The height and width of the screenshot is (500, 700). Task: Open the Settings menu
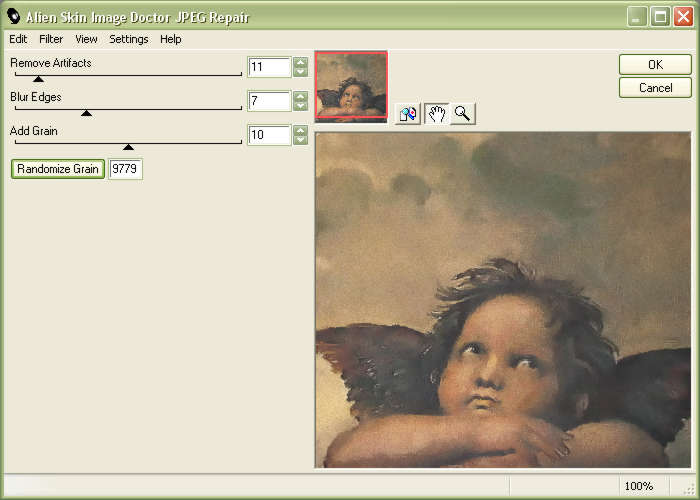129,39
